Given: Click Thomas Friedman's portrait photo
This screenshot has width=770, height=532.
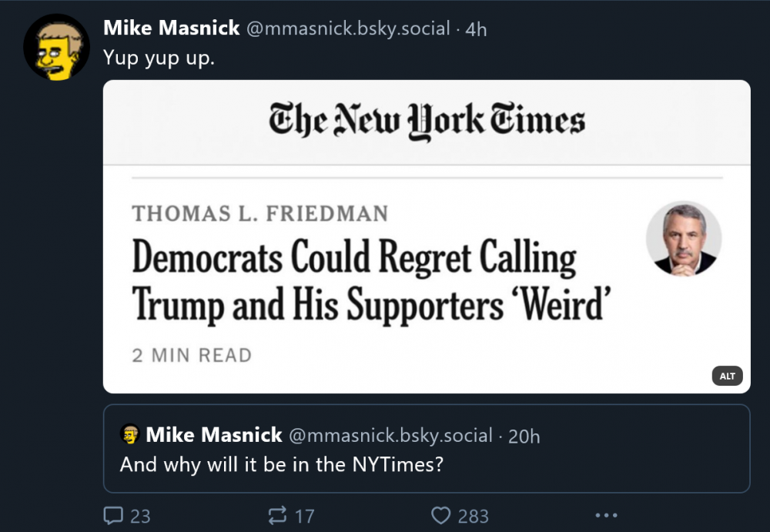Looking at the screenshot, I should pos(684,239).
